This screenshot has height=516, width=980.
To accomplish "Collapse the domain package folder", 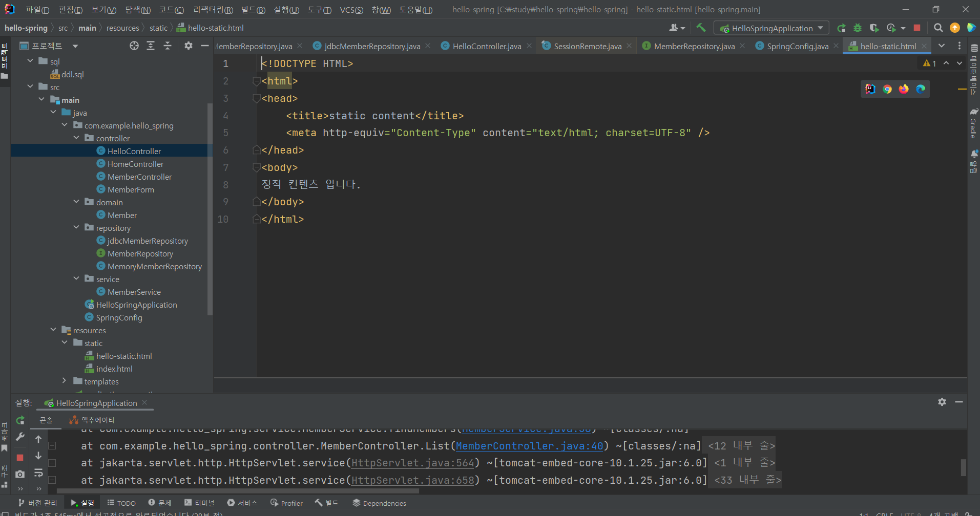I will tap(76, 202).
